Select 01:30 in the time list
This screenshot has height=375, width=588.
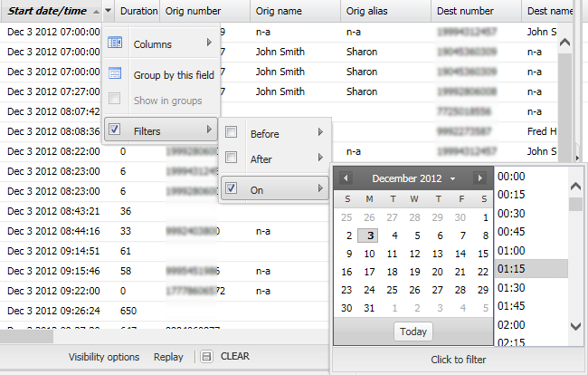[511, 287]
